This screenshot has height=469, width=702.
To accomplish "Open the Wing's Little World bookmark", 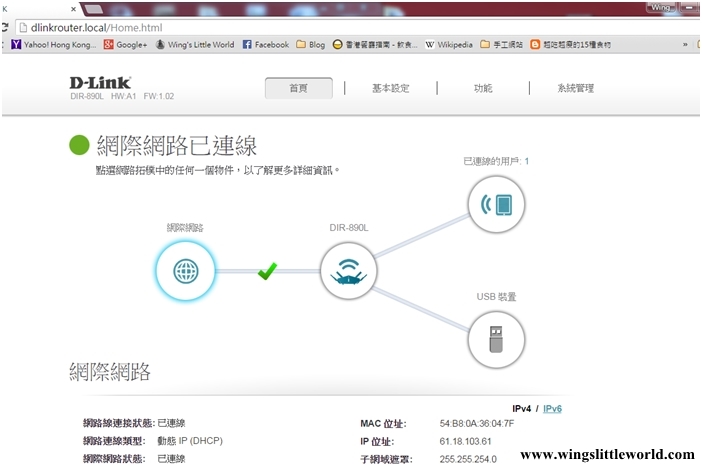I will coord(194,45).
